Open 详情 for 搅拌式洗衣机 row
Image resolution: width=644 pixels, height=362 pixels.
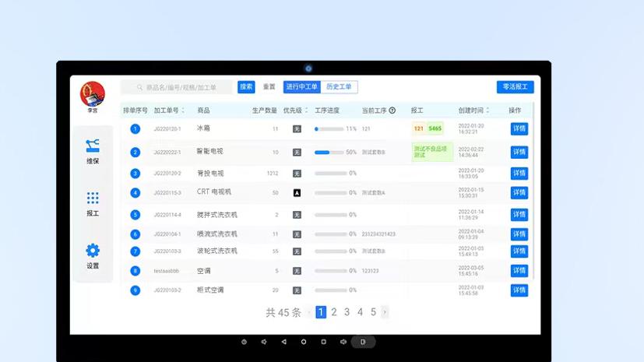[519, 215]
